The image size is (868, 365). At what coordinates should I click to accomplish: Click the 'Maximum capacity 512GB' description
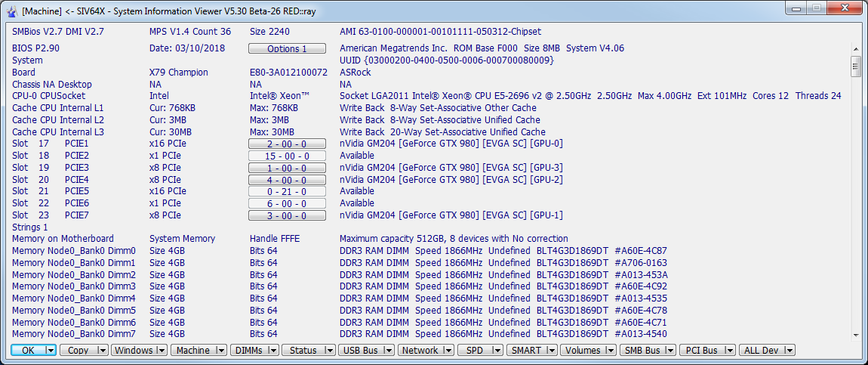pos(454,239)
